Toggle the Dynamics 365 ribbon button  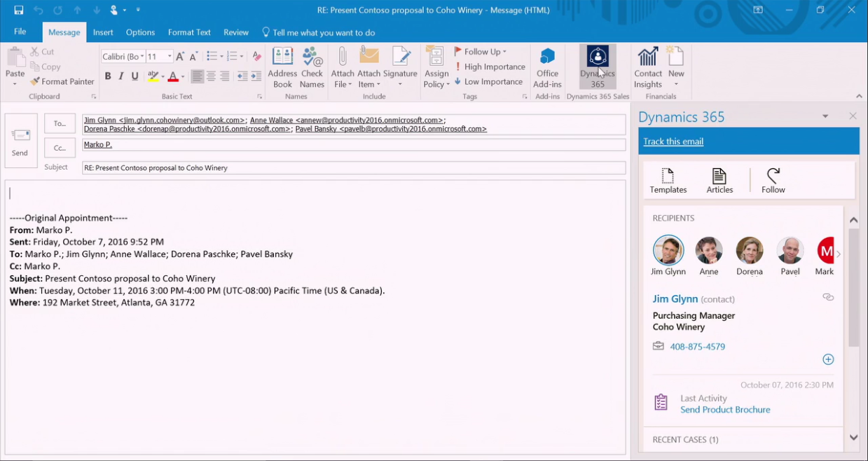(x=598, y=68)
